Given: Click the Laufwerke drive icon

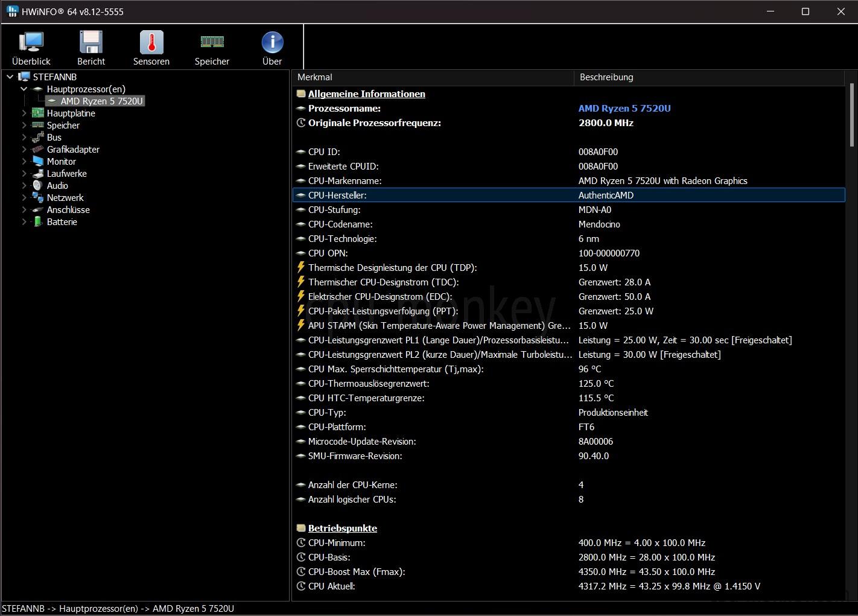Looking at the screenshot, I should 38,174.
